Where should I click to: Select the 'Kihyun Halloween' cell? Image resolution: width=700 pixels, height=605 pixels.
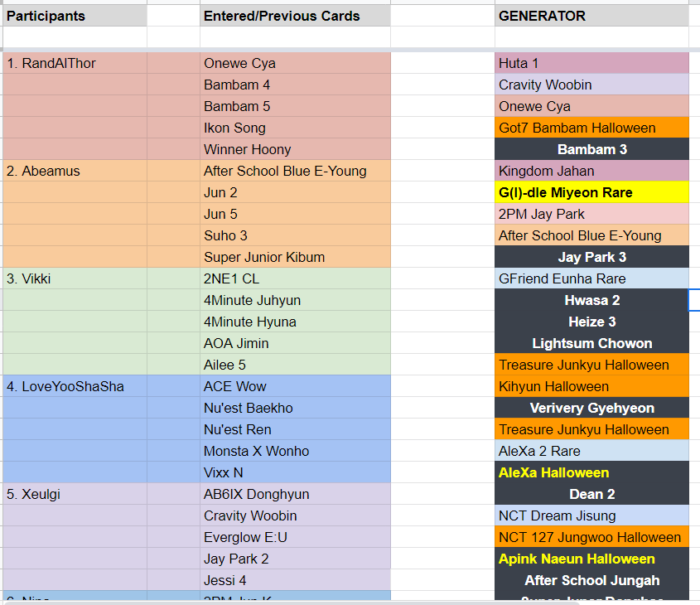[591, 386]
